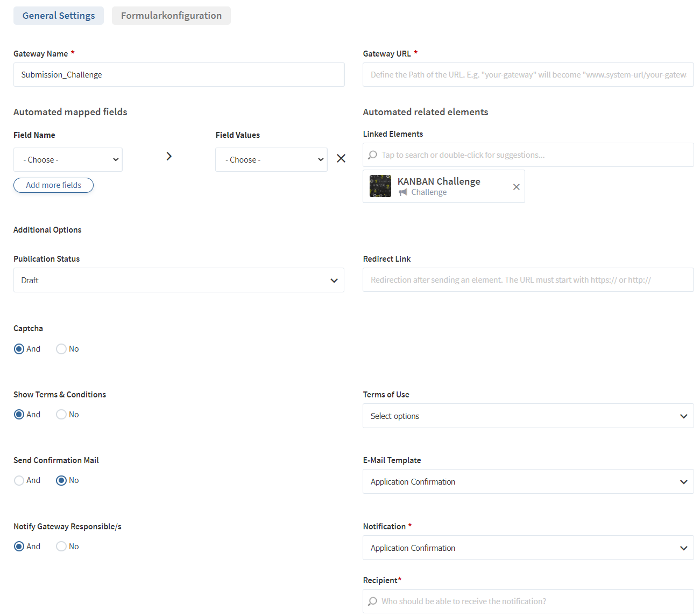The image size is (700, 616).
Task: Click into the Gateway URL input field
Action: tap(528, 75)
